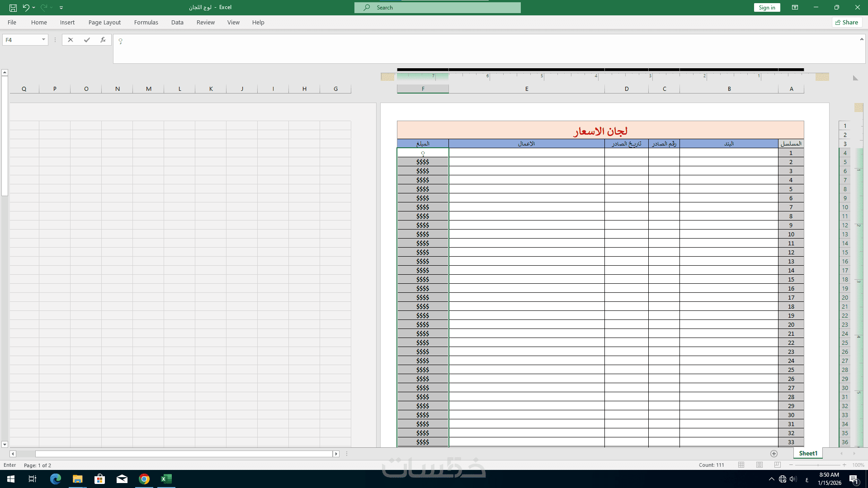
Task: Open Zoom dialog via 100% label
Action: coord(858,465)
